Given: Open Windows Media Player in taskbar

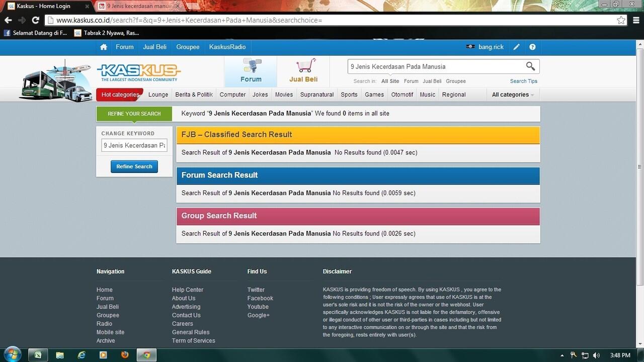Looking at the screenshot, I should (103, 355).
